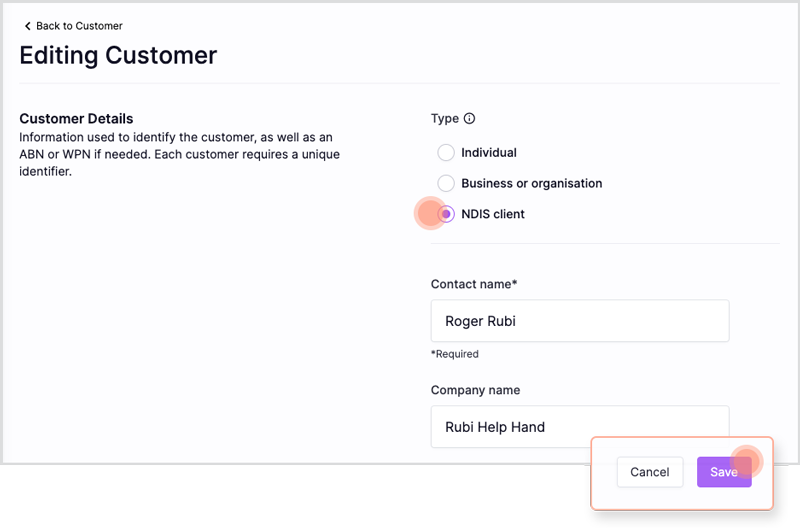
Task: Click the Customer Details section title
Action: pyautogui.click(x=76, y=118)
